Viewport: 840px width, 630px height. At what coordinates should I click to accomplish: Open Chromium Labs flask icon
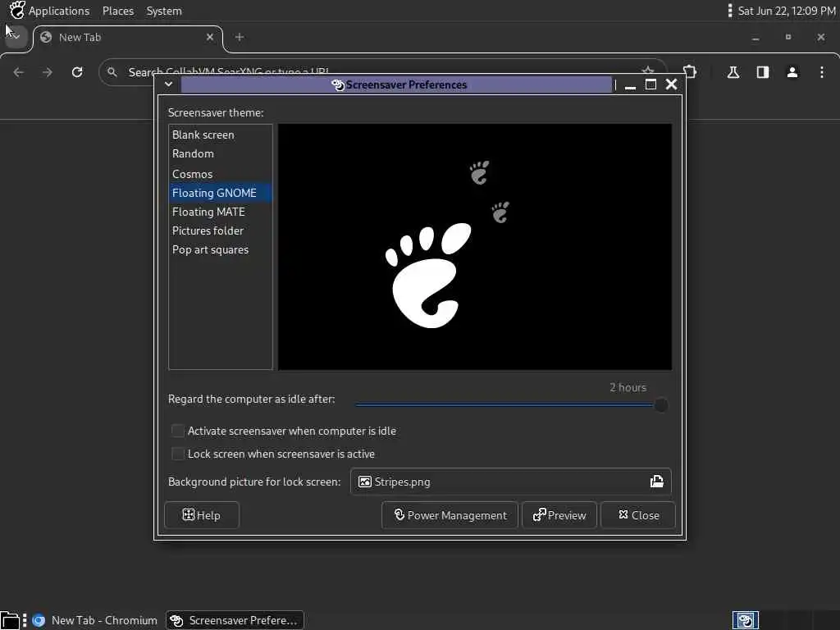(733, 72)
